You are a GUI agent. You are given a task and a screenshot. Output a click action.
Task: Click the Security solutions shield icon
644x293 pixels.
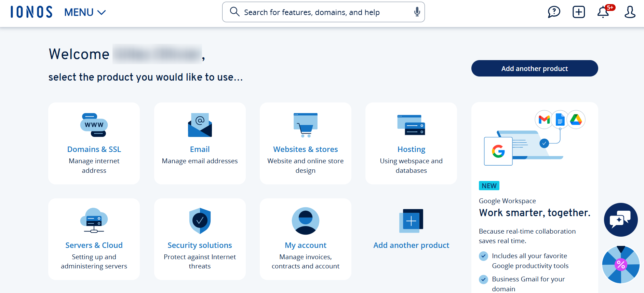[x=200, y=221]
